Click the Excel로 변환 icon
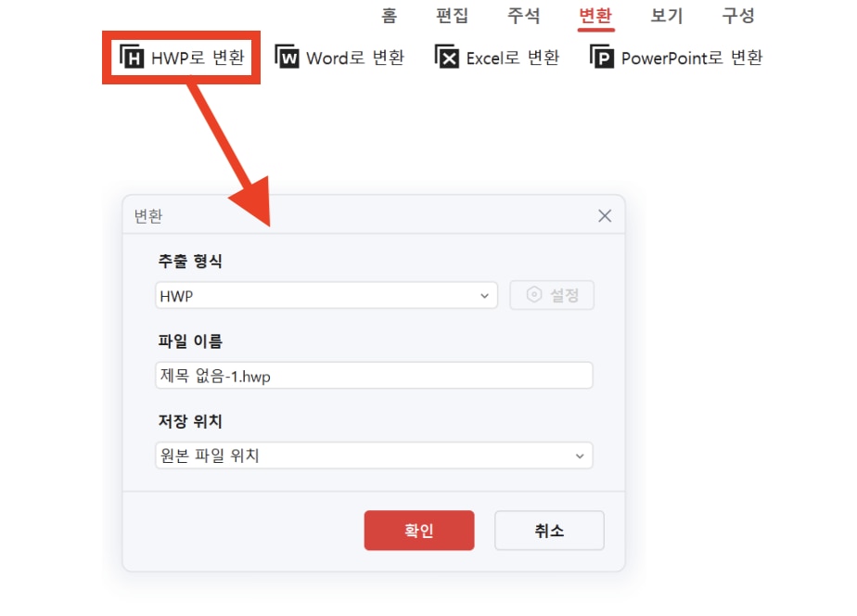 pyautogui.click(x=447, y=57)
